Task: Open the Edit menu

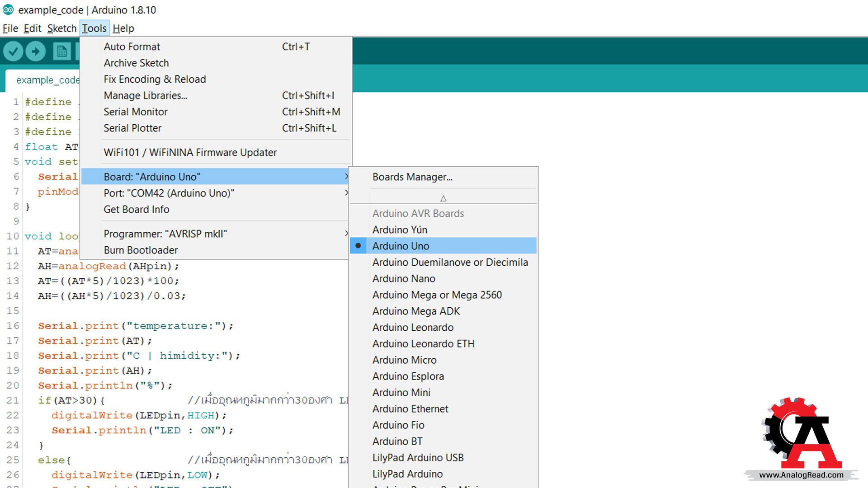Action: click(33, 28)
